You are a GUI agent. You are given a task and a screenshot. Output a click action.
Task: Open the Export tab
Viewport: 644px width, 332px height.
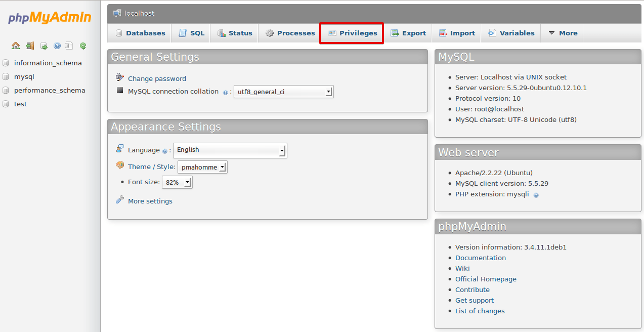408,33
